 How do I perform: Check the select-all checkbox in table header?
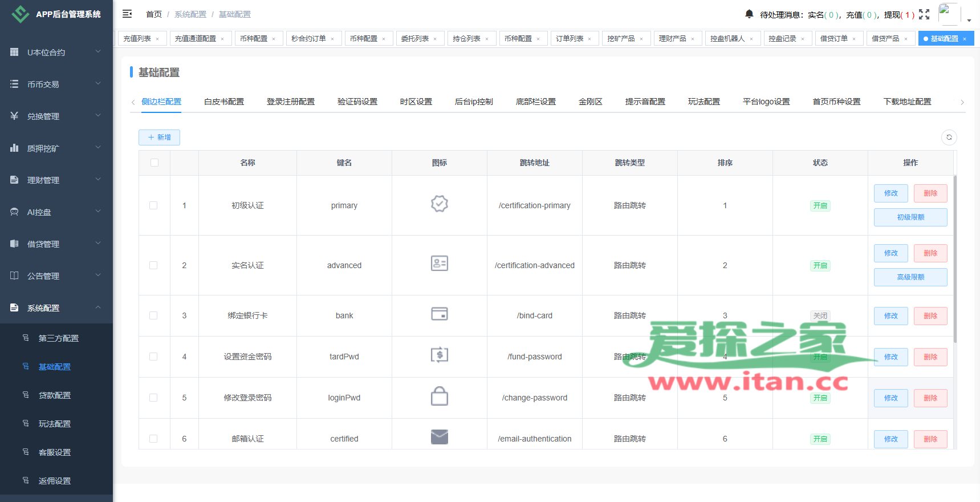pos(154,163)
